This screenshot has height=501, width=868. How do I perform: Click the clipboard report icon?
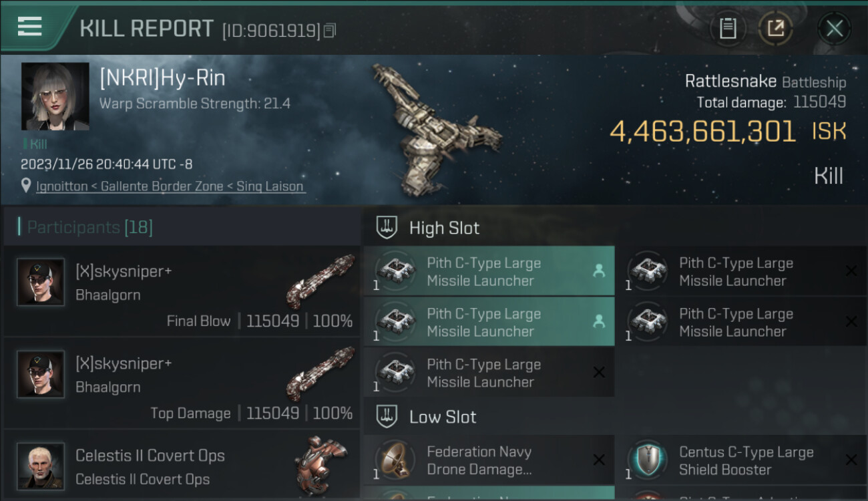click(x=728, y=28)
